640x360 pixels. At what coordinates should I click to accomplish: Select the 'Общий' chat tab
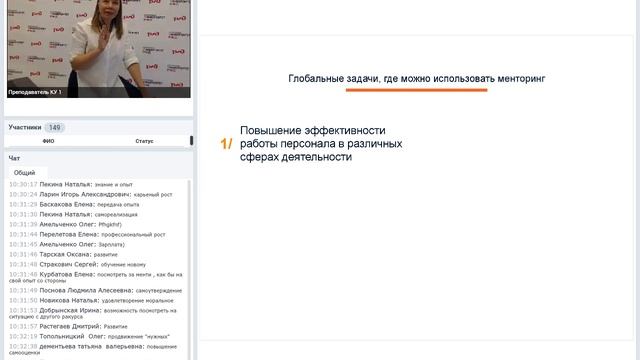pos(24,173)
